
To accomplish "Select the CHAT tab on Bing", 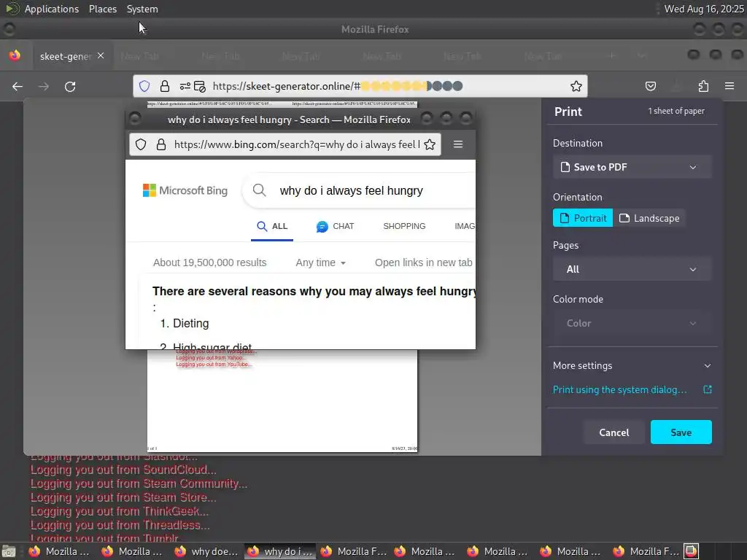I will click(x=336, y=226).
